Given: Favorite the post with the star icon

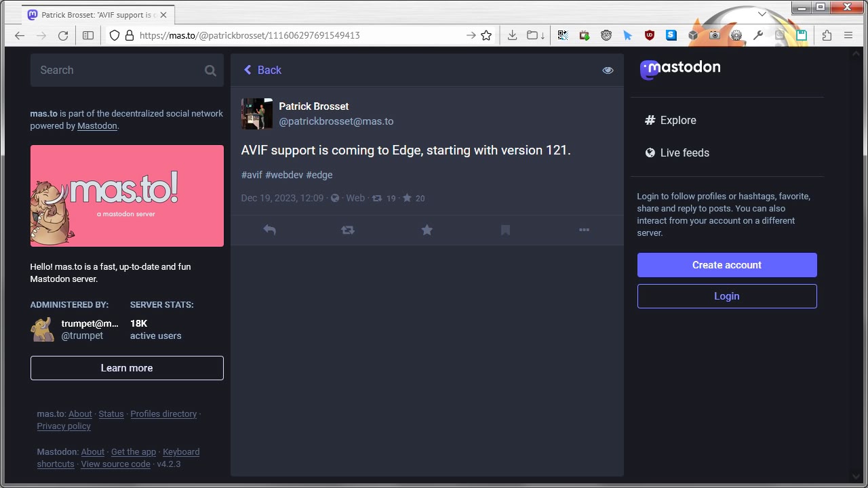Looking at the screenshot, I should [427, 230].
